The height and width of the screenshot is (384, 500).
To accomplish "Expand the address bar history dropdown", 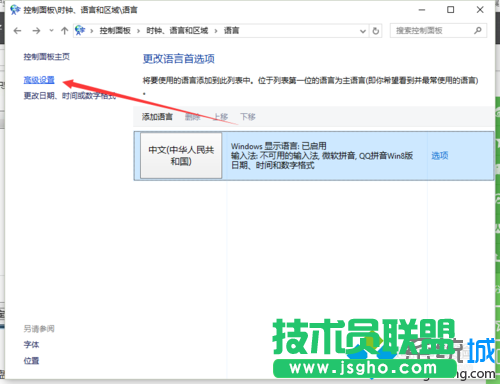I will click(x=363, y=31).
